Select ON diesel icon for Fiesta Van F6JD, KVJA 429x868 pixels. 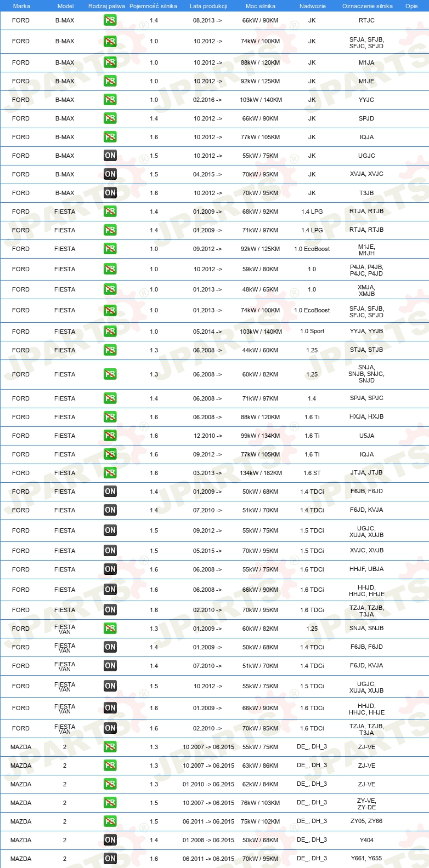110,666
